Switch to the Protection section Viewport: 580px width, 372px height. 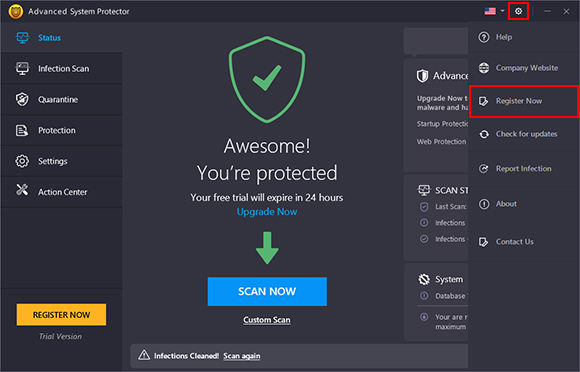(61, 130)
